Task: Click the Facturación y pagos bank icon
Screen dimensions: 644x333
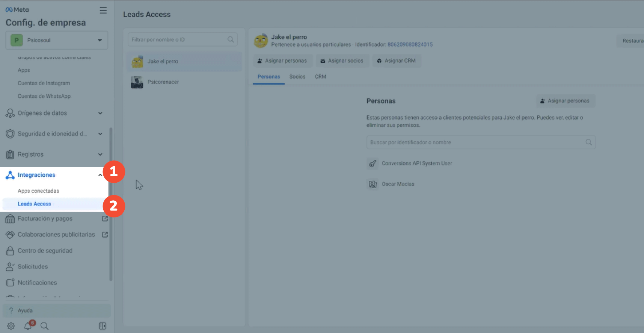Action: 10,219
